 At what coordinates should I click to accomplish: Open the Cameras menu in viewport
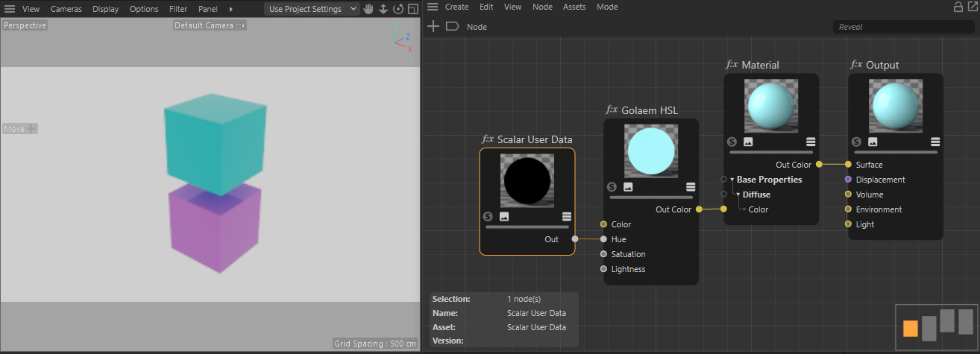66,9
